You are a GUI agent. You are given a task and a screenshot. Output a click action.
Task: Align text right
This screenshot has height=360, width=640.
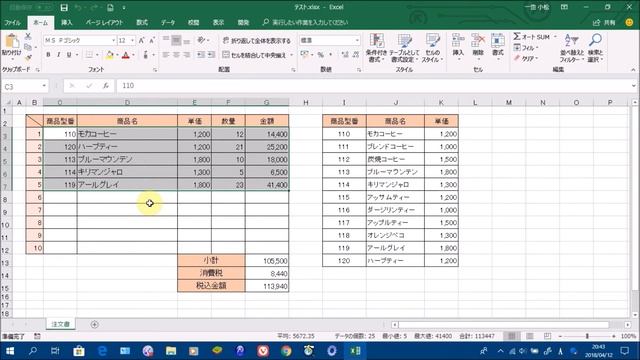[x=187, y=55]
